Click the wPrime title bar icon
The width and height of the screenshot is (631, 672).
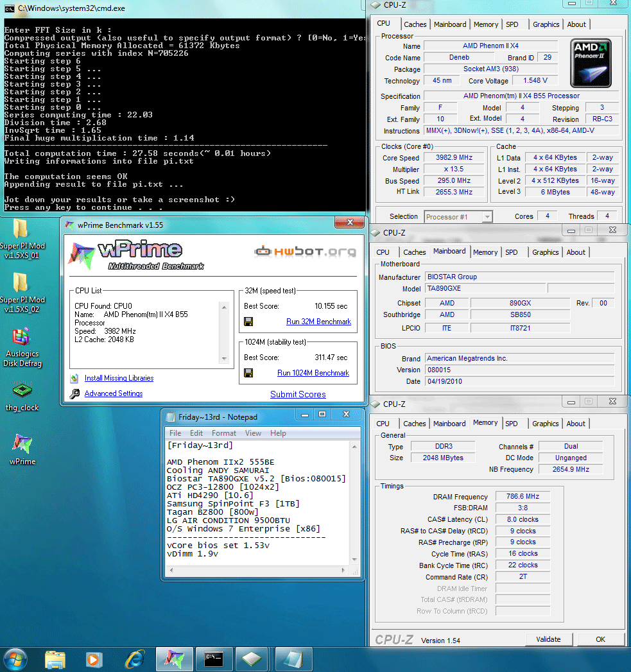(x=69, y=225)
